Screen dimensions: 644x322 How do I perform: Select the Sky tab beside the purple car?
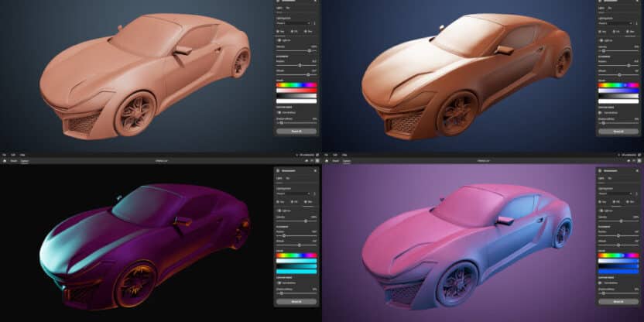pos(287,178)
